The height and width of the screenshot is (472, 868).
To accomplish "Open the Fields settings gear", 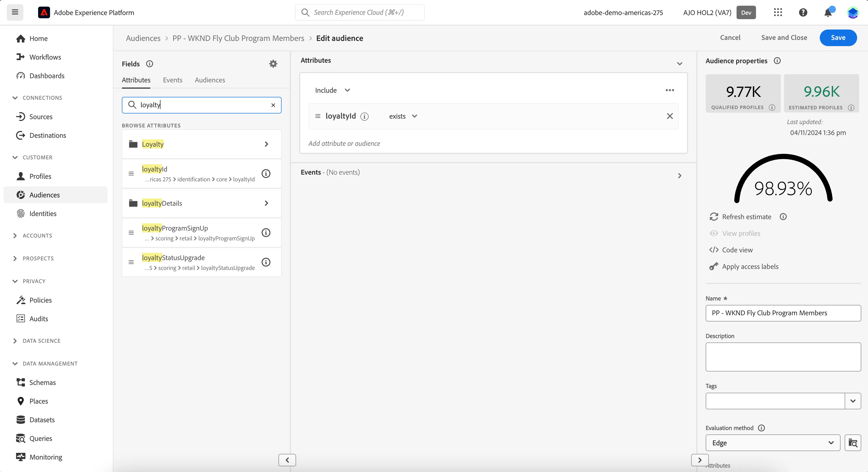I will [273, 64].
